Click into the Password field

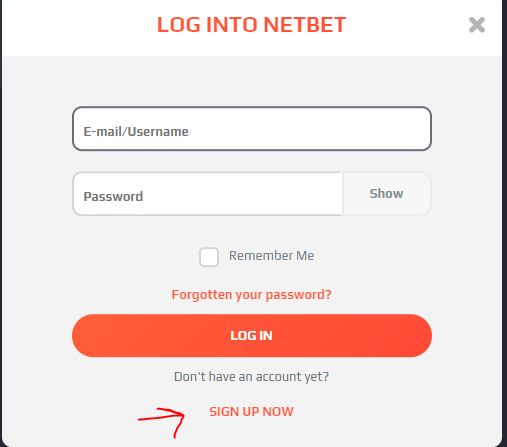click(207, 194)
